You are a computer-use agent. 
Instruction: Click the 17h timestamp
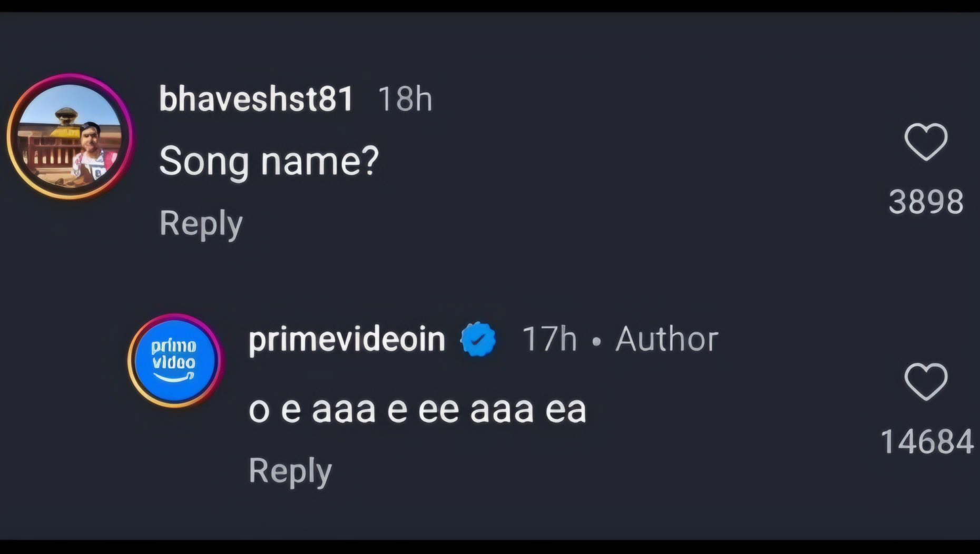pyautogui.click(x=549, y=339)
